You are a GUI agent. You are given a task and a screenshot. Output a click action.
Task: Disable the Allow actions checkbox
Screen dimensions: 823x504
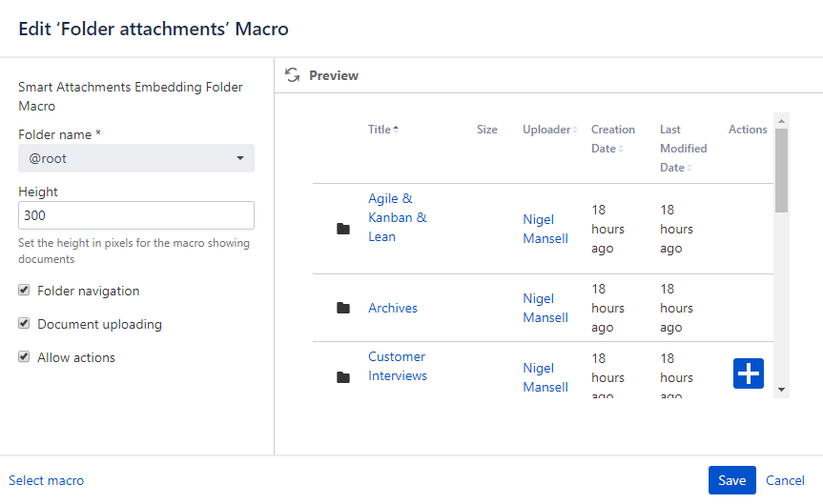tap(24, 357)
